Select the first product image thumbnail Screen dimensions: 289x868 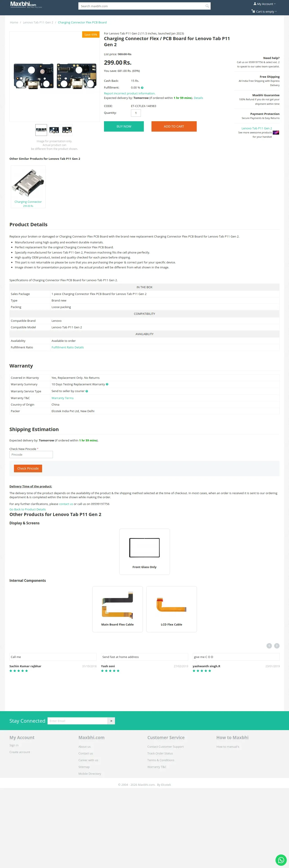point(41,130)
